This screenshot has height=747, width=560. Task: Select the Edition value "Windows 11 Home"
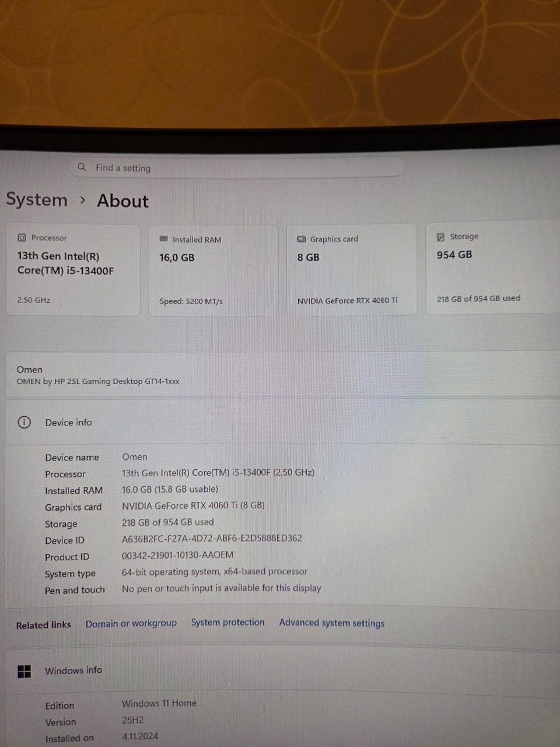(x=159, y=703)
